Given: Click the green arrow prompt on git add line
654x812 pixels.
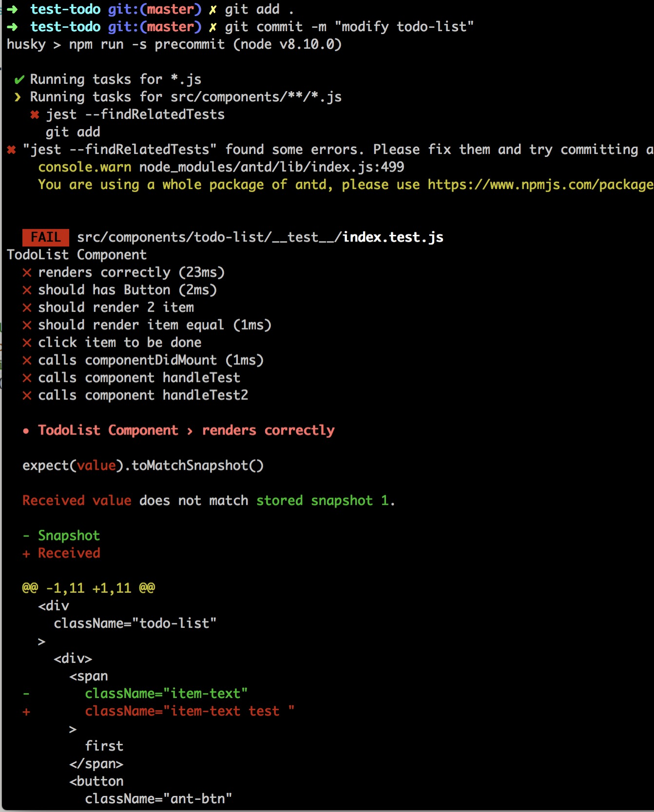Looking at the screenshot, I should (12, 9).
